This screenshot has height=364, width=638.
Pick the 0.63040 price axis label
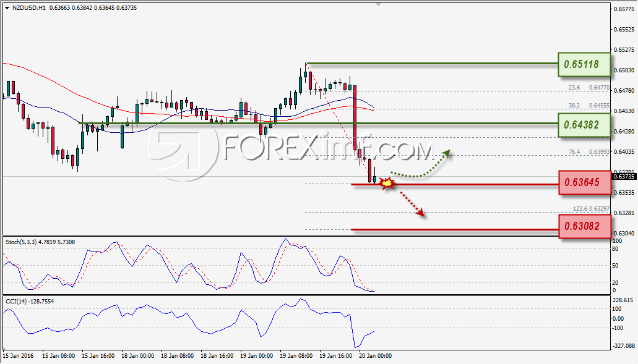tap(624, 233)
